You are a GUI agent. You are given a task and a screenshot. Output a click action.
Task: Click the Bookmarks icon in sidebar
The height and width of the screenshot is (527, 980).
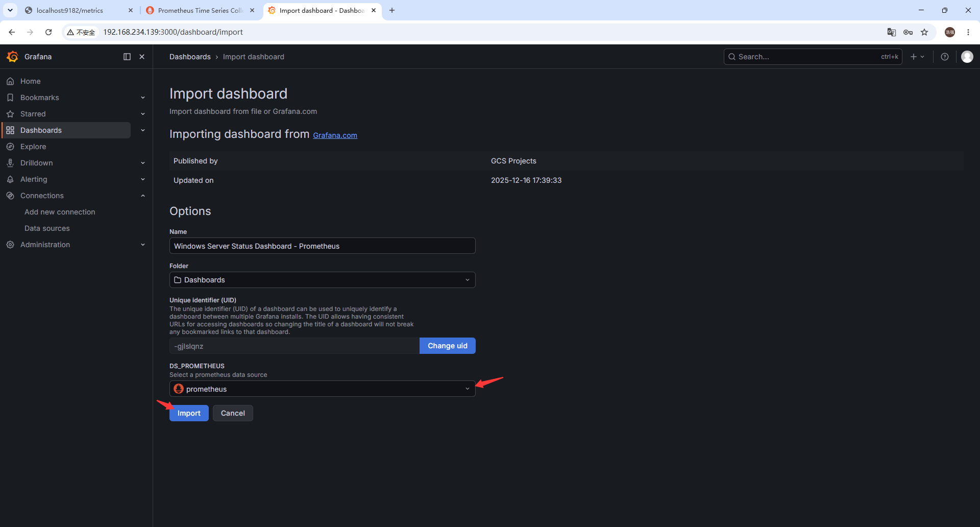click(x=10, y=98)
